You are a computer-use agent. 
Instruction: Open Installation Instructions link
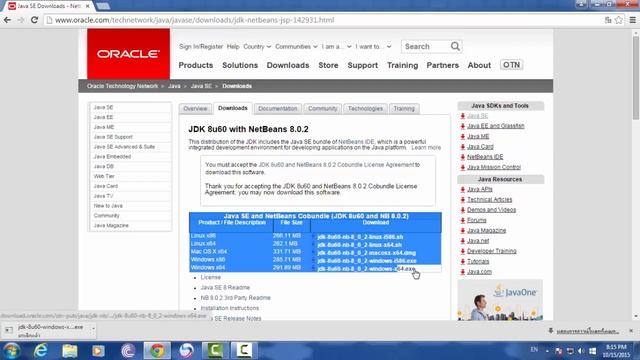click(x=230, y=308)
